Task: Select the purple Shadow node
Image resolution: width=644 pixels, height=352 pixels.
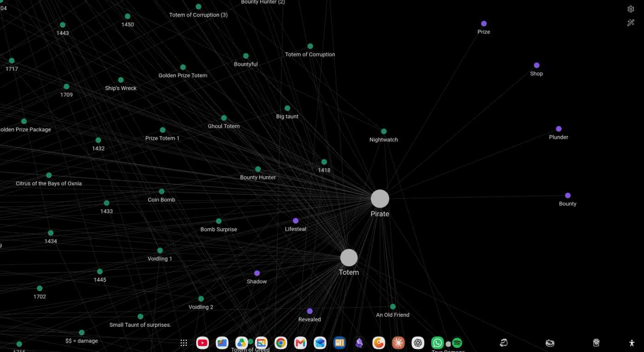Action: (x=257, y=273)
